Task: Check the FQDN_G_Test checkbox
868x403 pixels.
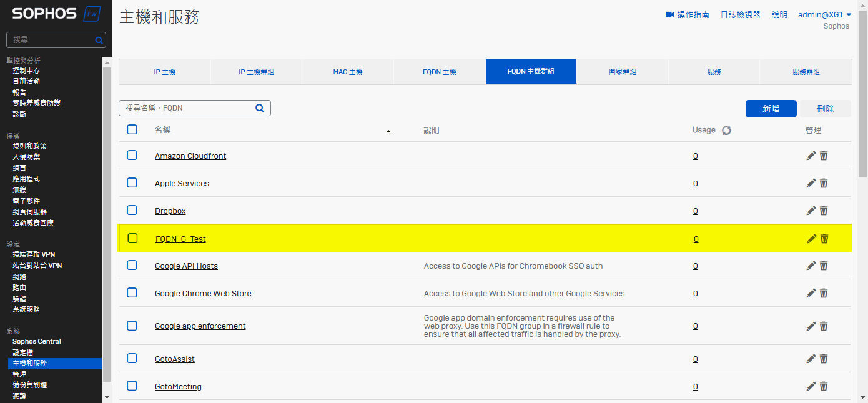Action: 132,238
